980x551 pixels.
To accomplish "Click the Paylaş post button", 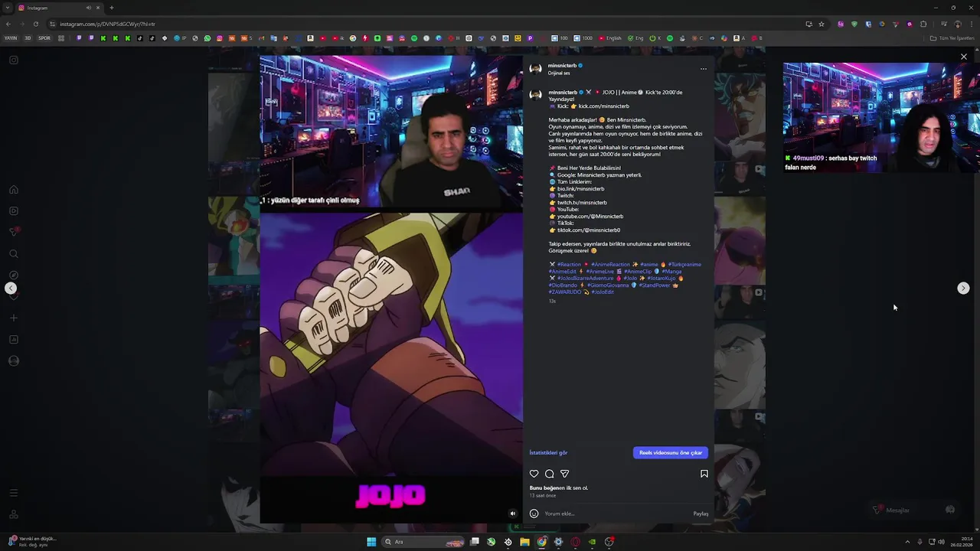I will [x=701, y=514].
